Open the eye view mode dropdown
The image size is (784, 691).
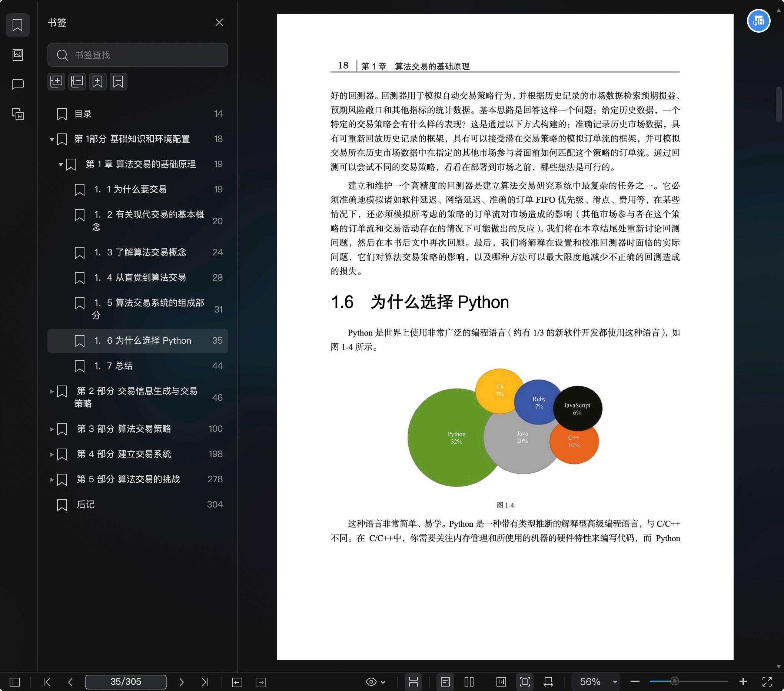(375, 682)
